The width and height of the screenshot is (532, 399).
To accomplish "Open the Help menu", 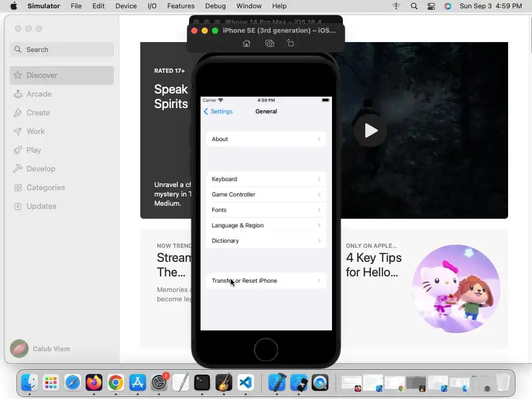I will pos(279,6).
